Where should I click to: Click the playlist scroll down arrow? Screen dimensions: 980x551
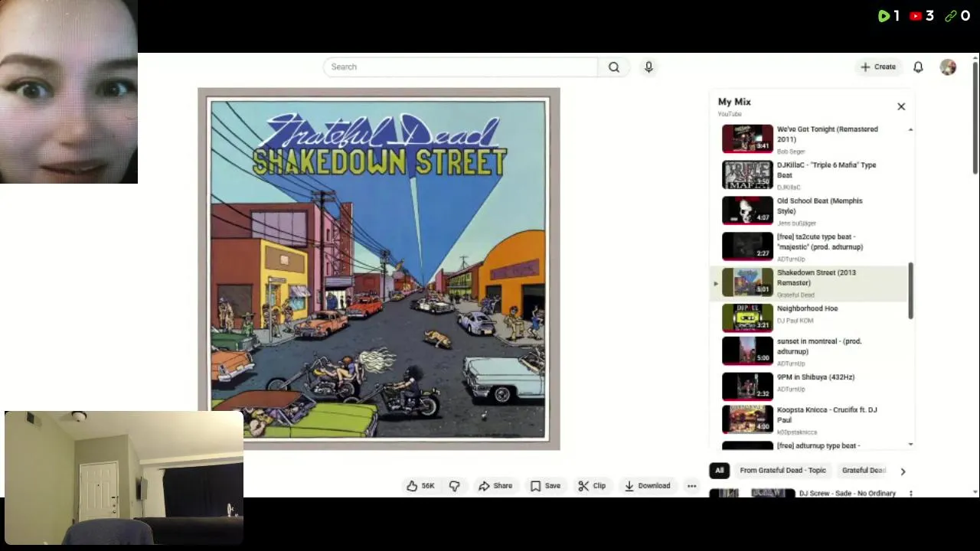910,444
